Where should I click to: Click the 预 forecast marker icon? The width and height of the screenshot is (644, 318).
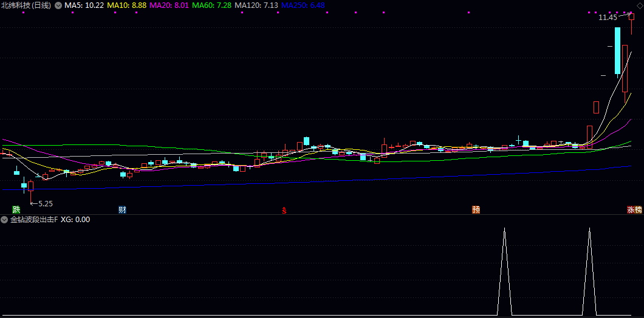tap(476, 210)
